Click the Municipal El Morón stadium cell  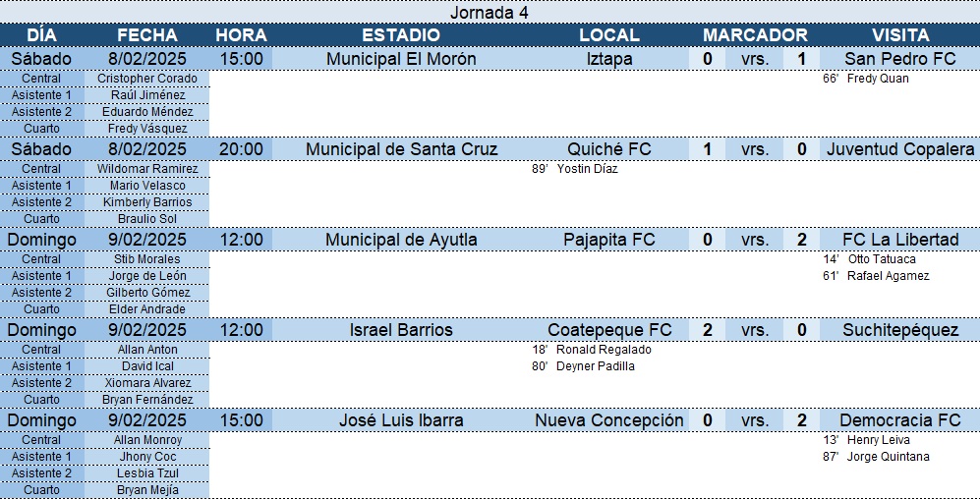[401, 59]
